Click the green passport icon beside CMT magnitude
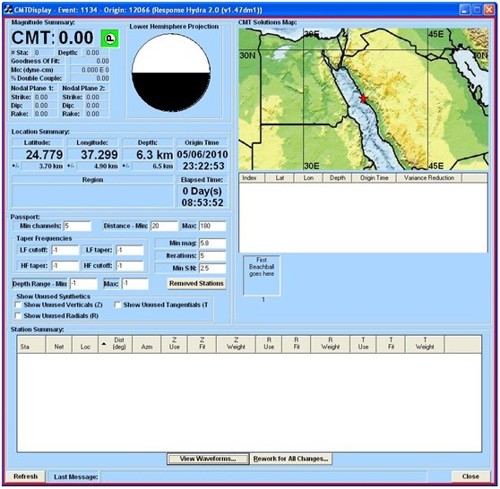Viewport: 500px width, 489px height. coord(110,38)
